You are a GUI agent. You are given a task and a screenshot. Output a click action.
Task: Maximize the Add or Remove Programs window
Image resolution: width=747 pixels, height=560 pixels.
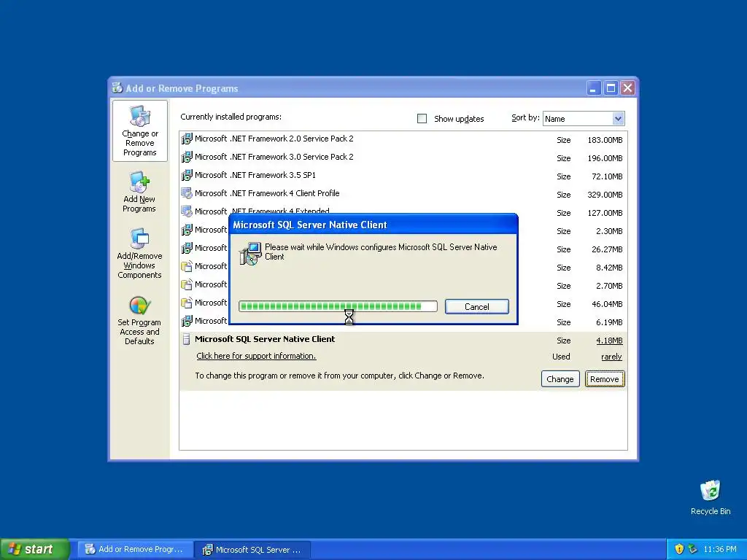point(611,88)
